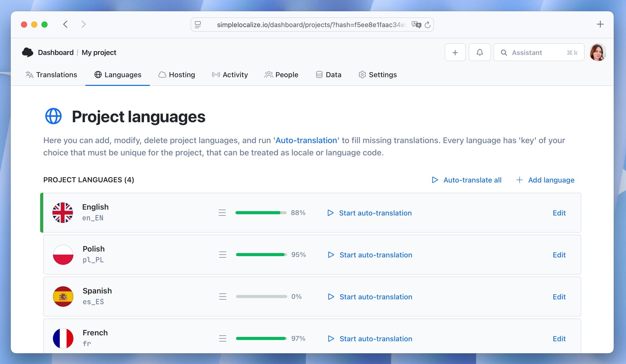Click the Spanish flag icon
This screenshot has width=626, height=364.
click(63, 296)
